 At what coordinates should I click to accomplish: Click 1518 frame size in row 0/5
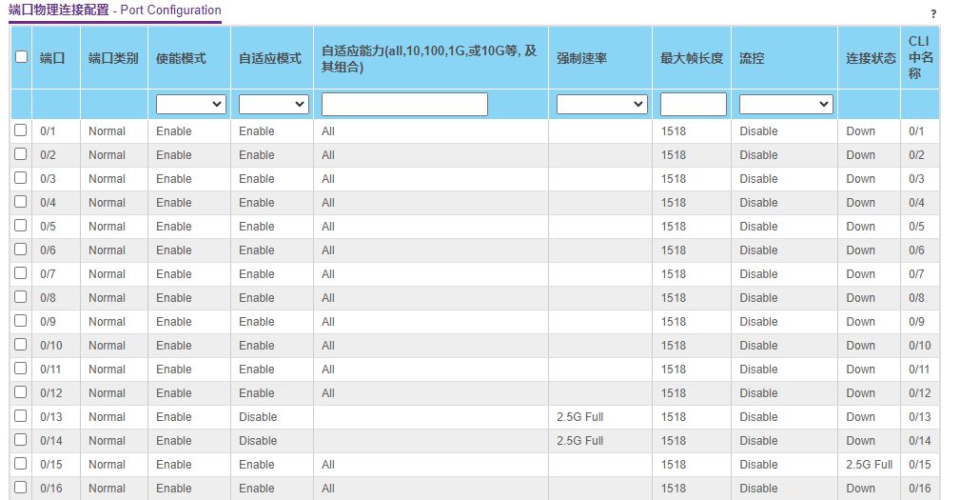pyautogui.click(x=673, y=227)
